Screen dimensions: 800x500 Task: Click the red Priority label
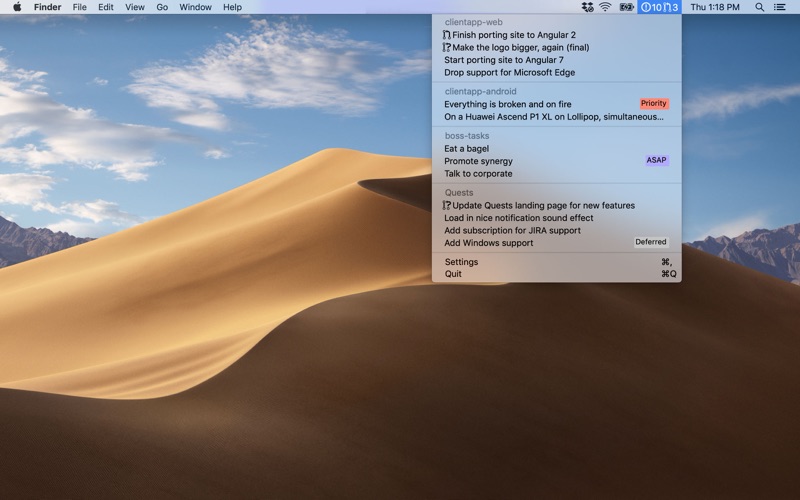[x=654, y=104]
